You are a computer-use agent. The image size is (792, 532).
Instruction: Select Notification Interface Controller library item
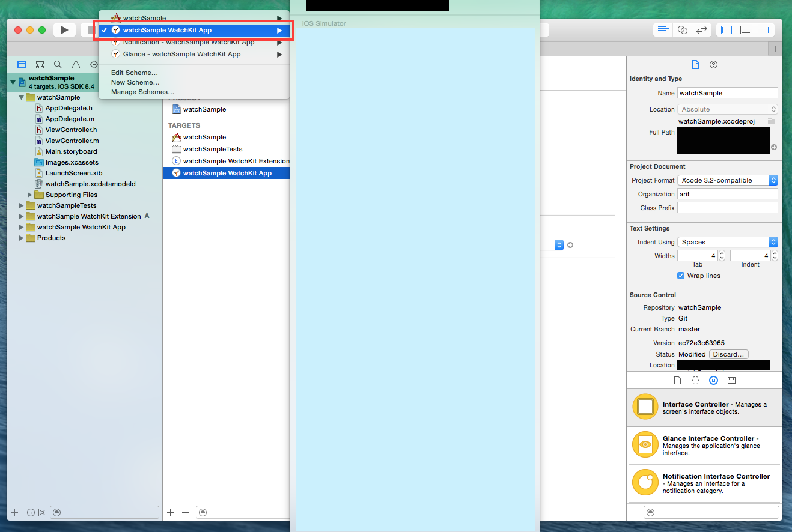[704, 483]
